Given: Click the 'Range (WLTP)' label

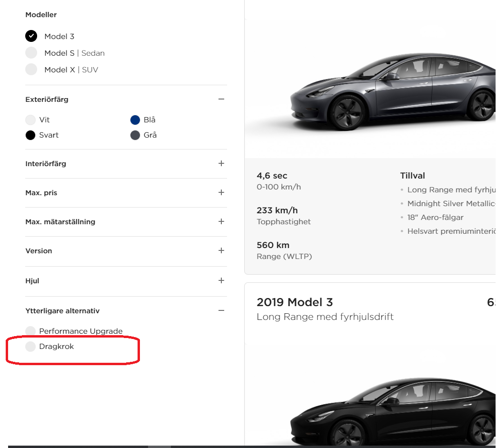Looking at the screenshot, I should click(x=284, y=256).
